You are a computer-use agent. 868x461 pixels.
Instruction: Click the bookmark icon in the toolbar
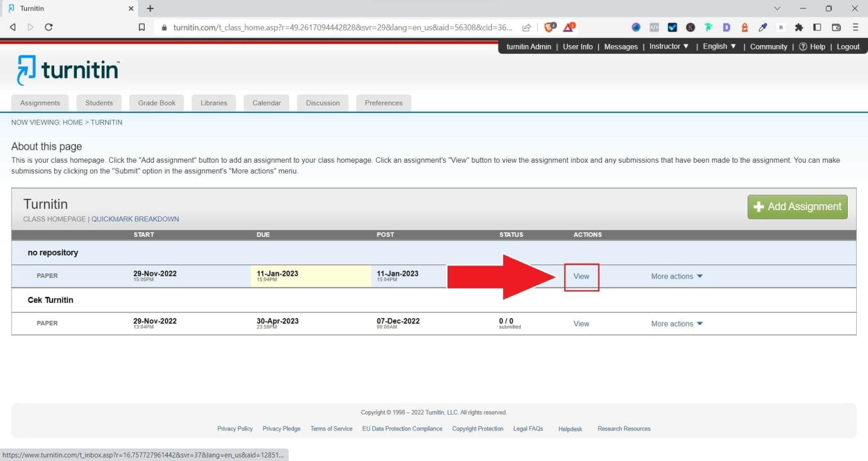142,27
